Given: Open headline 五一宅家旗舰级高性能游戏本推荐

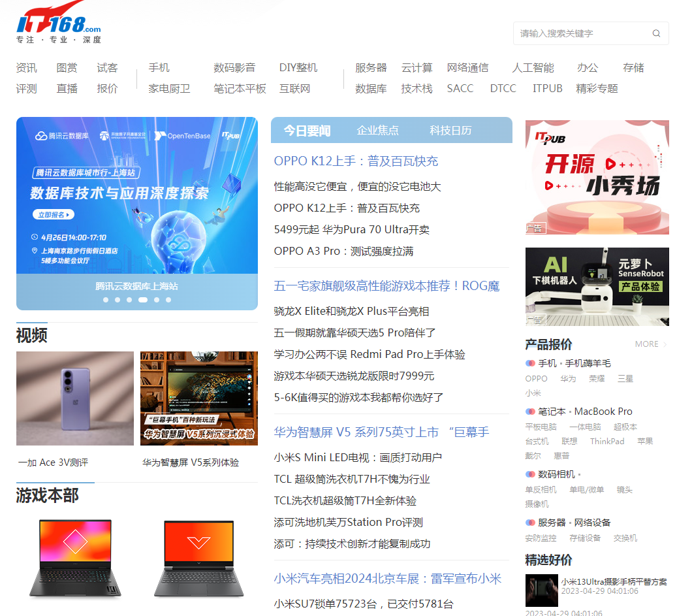Looking at the screenshot, I should 386,286.
